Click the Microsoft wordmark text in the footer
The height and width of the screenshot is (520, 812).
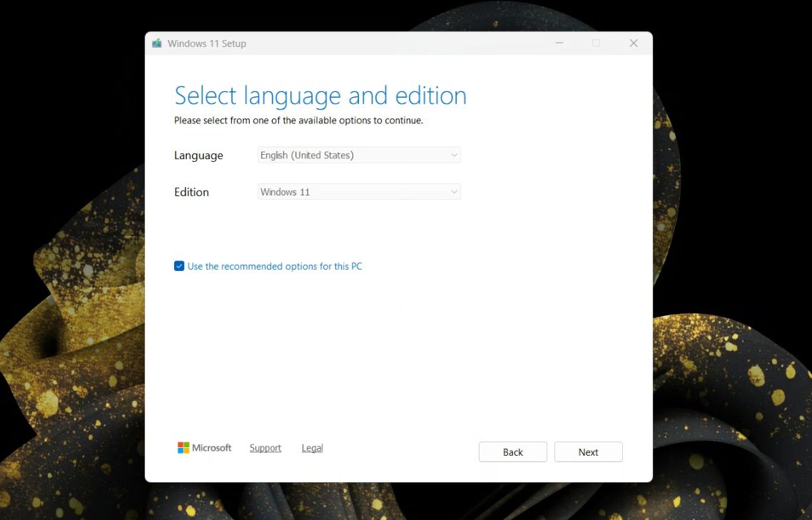[x=212, y=448]
